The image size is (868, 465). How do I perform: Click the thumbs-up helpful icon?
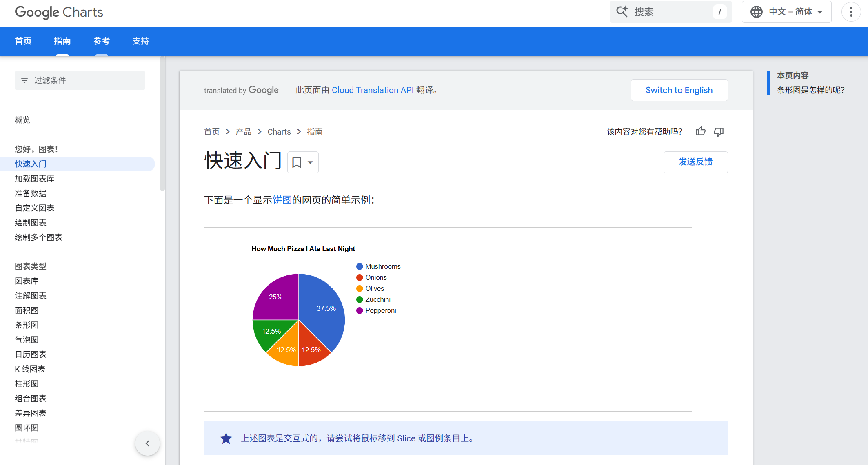(701, 131)
